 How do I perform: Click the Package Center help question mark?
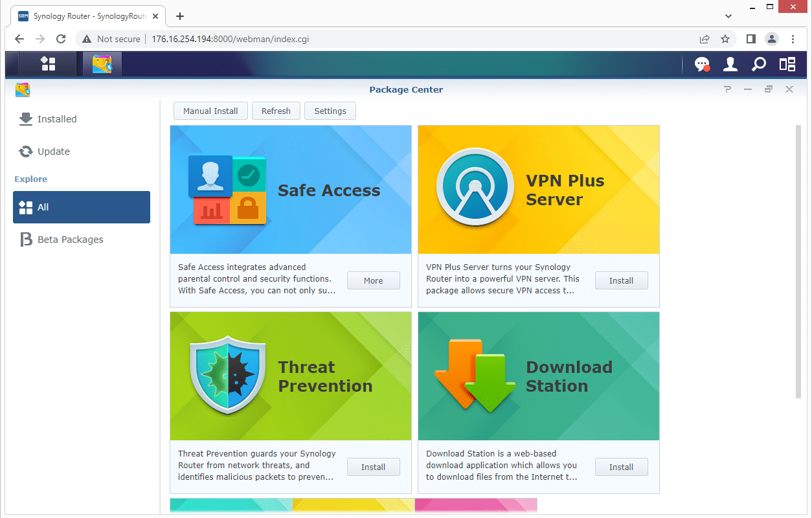click(x=727, y=89)
